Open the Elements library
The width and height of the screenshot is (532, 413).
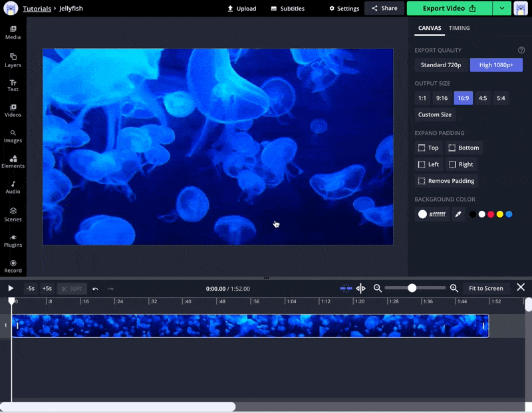tap(13, 162)
